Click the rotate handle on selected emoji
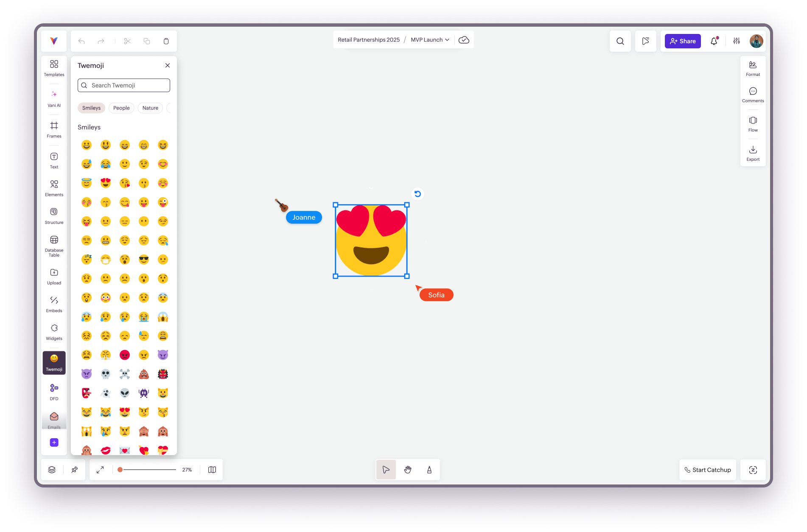The width and height of the screenshot is (807, 532). click(x=418, y=194)
